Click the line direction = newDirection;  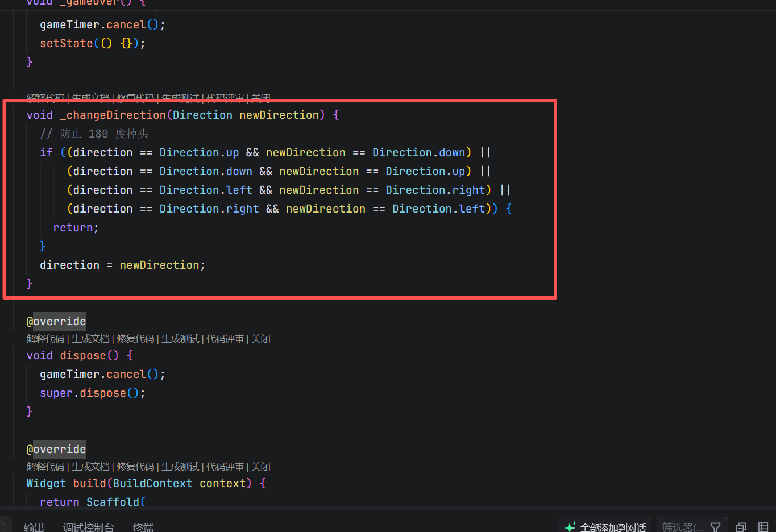point(122,265)
